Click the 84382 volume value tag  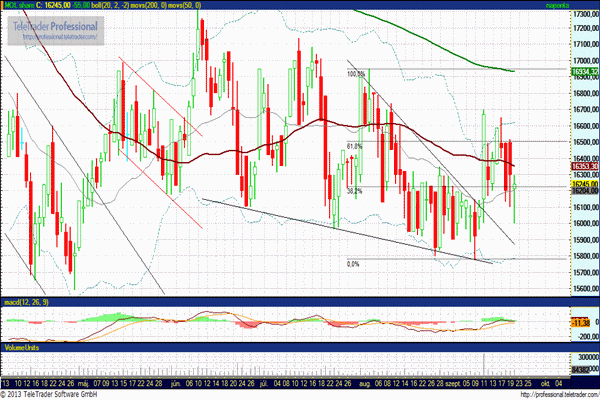pyautogui.click(x=580, y=370)
